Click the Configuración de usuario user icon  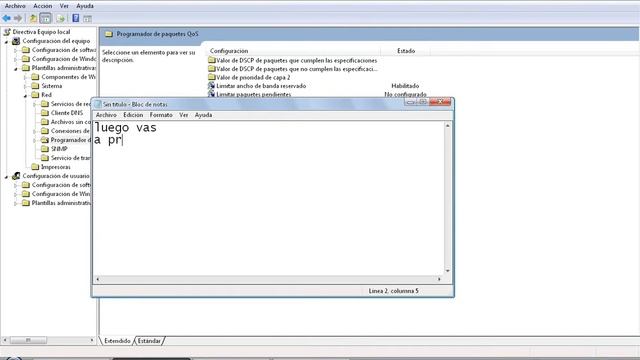coord(16,176)
